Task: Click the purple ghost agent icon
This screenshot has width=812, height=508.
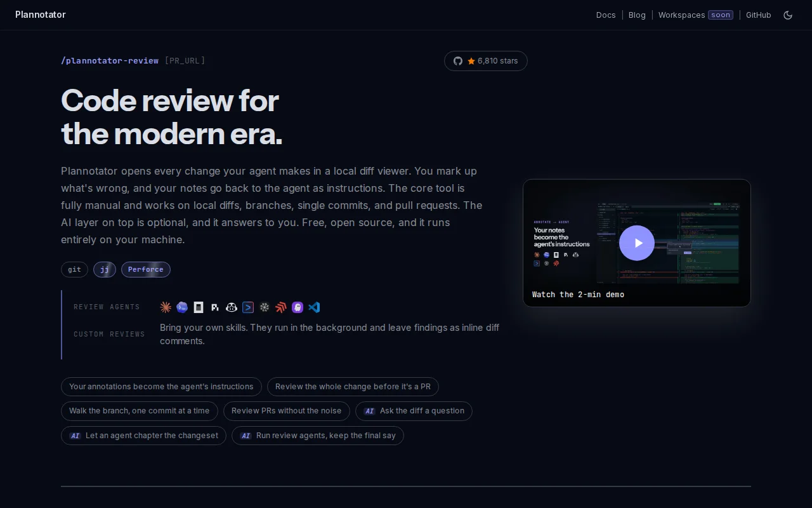Action: click(x=298, y=307)
